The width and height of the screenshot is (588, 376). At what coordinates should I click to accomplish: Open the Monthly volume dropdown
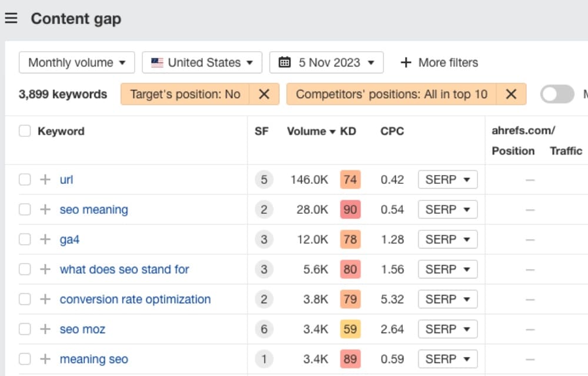[x=77, y=62]
